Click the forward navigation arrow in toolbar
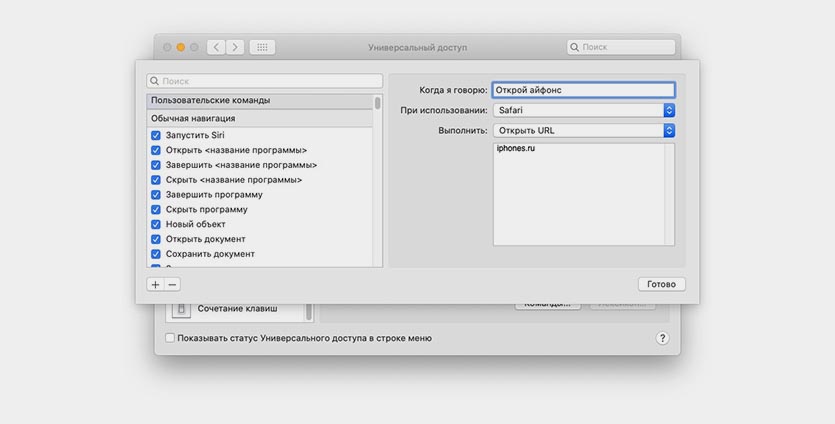The height and width of the screenshot is (424, 835). point(235,47)
